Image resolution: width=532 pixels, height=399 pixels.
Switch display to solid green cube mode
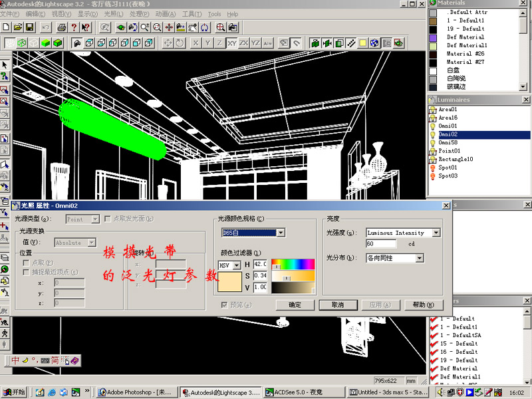[x=46, y=43]
